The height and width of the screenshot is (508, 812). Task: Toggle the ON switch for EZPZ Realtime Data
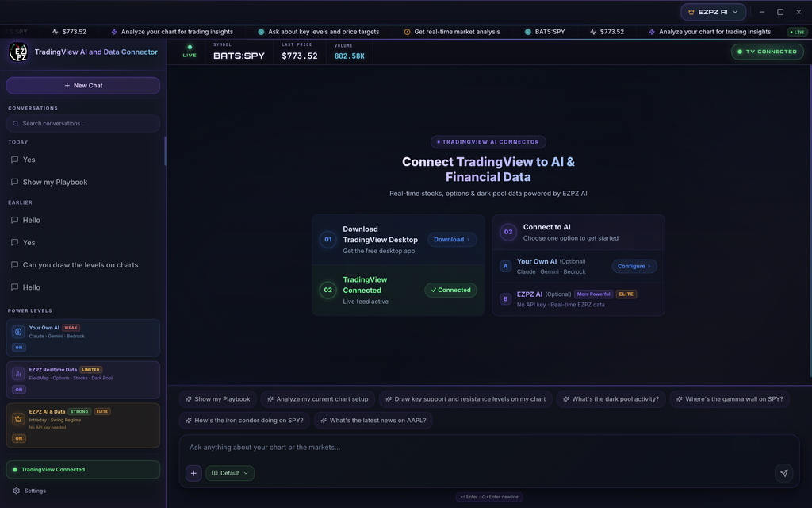click(19, 389)
